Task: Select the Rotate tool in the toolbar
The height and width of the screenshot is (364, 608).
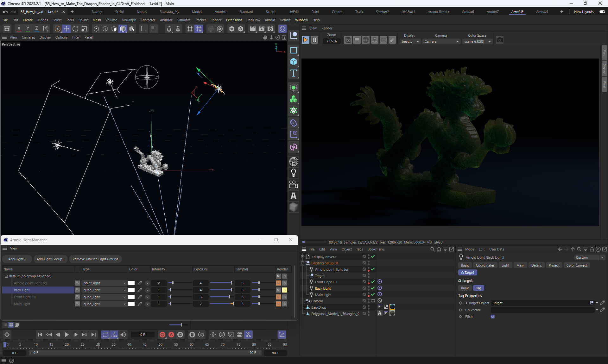Action: pyautogui.click(x=75, y=29)
